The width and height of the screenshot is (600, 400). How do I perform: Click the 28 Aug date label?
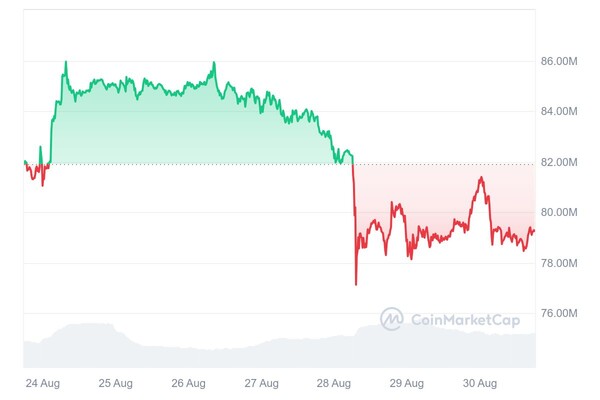[x=335, y=383]
